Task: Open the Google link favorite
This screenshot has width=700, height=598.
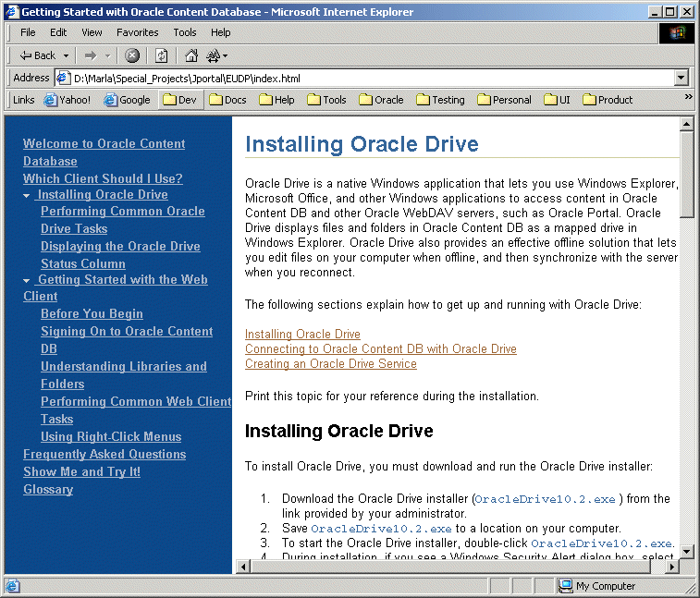Action: click(127, 100)
